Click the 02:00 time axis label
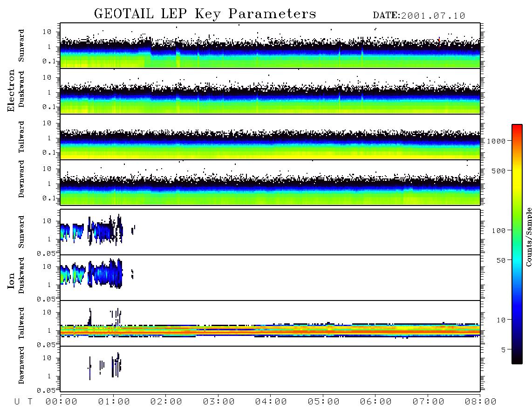Image resolution: width=532 pixels, height=410 pixels. point(166,402)
